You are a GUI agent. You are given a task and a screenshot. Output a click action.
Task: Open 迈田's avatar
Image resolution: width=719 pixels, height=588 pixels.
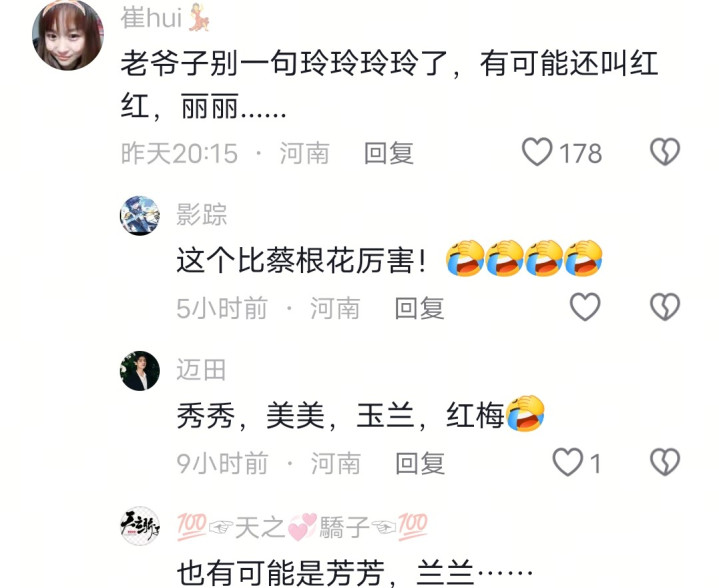pos(140,371)
